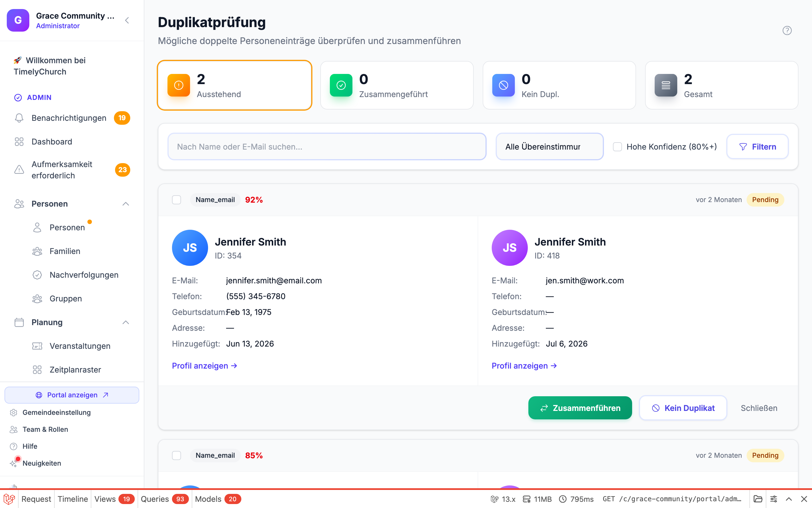This screenshot has height=508, width=812.
Task: Click the Laravel debugbar logo icon
Action: [x=9, y=499]
